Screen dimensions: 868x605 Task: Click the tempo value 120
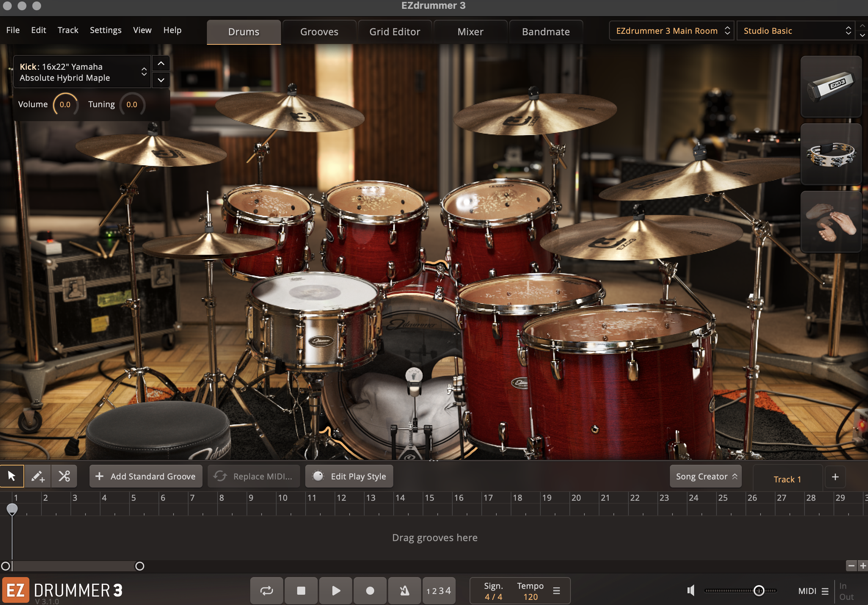pyautogui.click(x=530, y=597)
